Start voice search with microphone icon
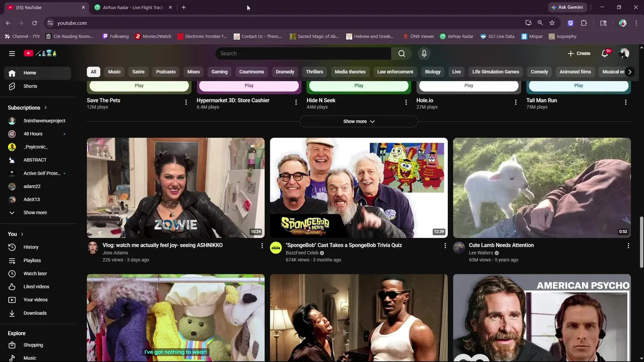 point(424,53)
